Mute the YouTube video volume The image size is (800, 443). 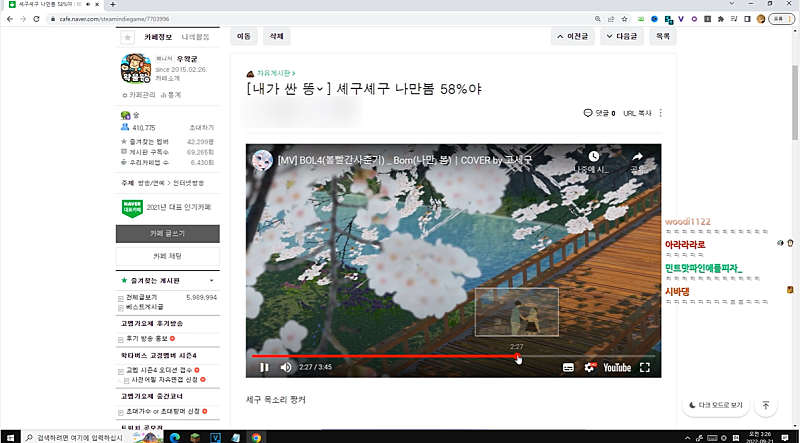pos(286,367)
